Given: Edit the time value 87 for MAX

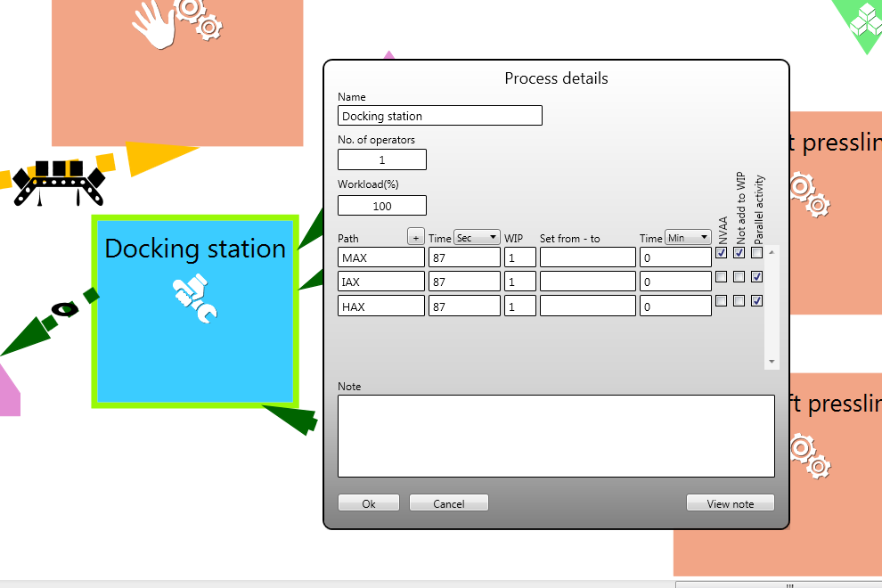Looking at the screenshot, I should (464, 257).
